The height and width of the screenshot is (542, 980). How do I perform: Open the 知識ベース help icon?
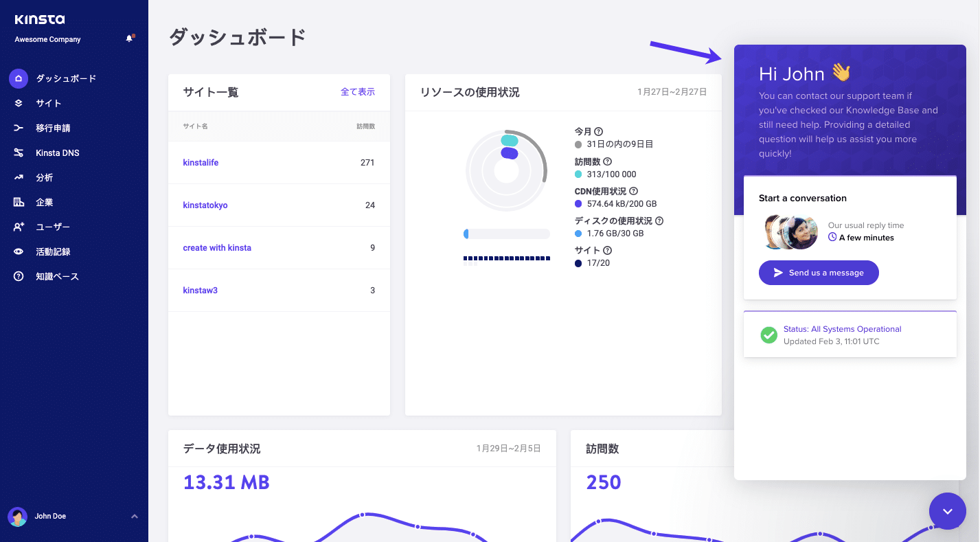[19, 276]
